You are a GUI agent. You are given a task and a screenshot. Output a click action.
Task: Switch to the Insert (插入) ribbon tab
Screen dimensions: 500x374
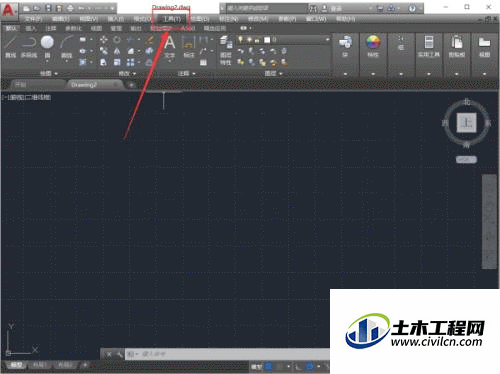[31, 28]
